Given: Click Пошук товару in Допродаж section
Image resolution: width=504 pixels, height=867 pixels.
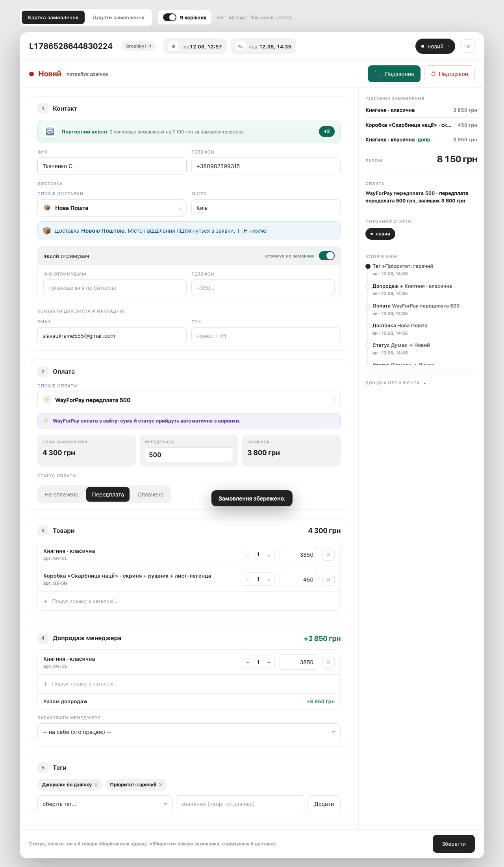Looking at the screenshot, I should 189,684.
